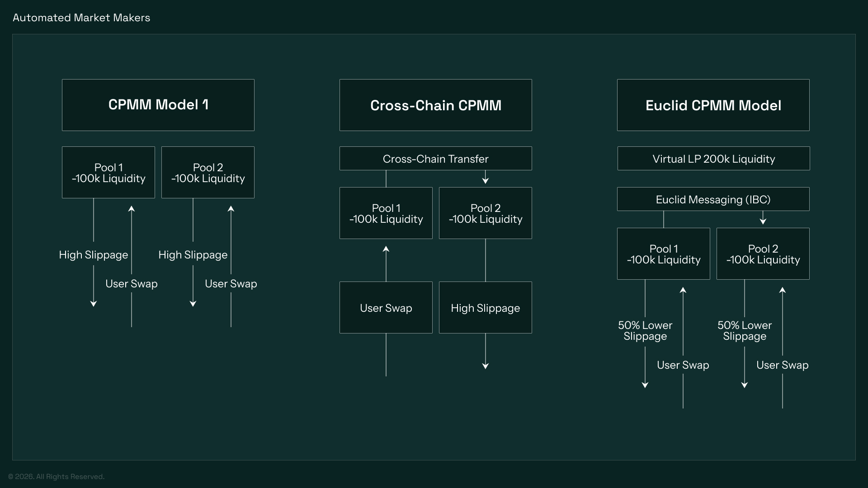Select Pool 1 box under Cross-Chain Transfer

coord(386,213)
